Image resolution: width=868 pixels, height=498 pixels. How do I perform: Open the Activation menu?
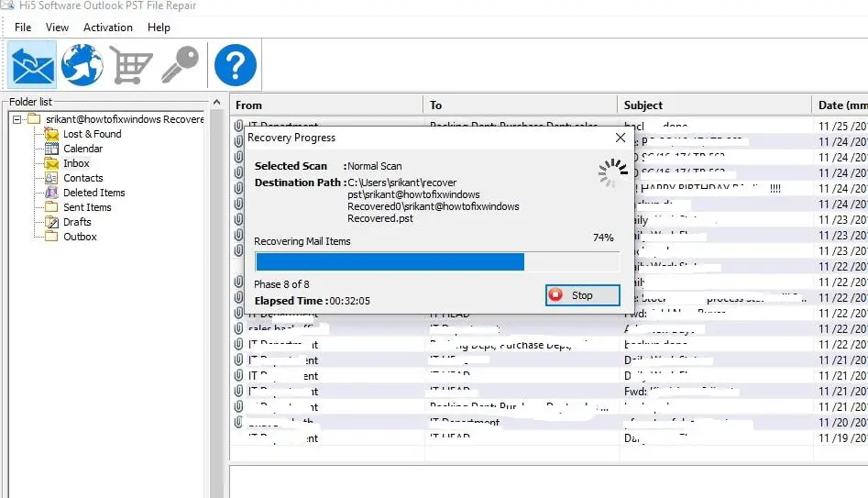coord(108,28)
